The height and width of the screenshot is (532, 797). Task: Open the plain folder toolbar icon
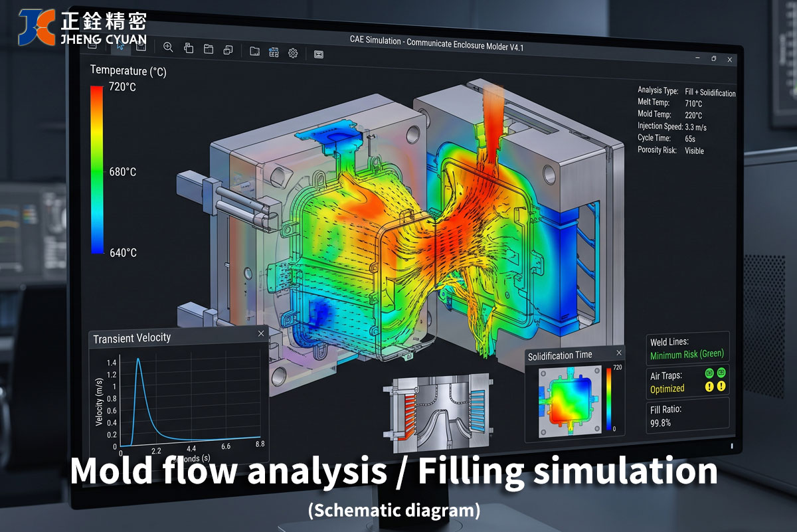point(254,51)
